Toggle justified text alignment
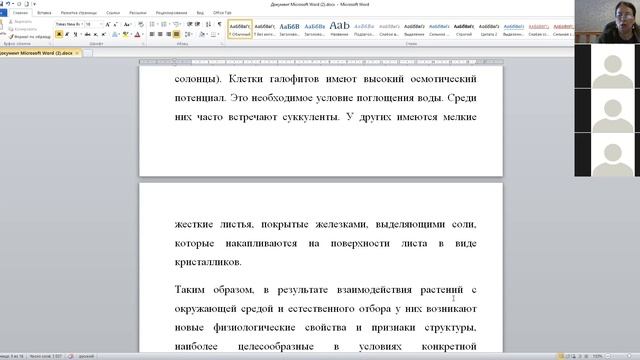640x360 pixels. coord(176,34)
